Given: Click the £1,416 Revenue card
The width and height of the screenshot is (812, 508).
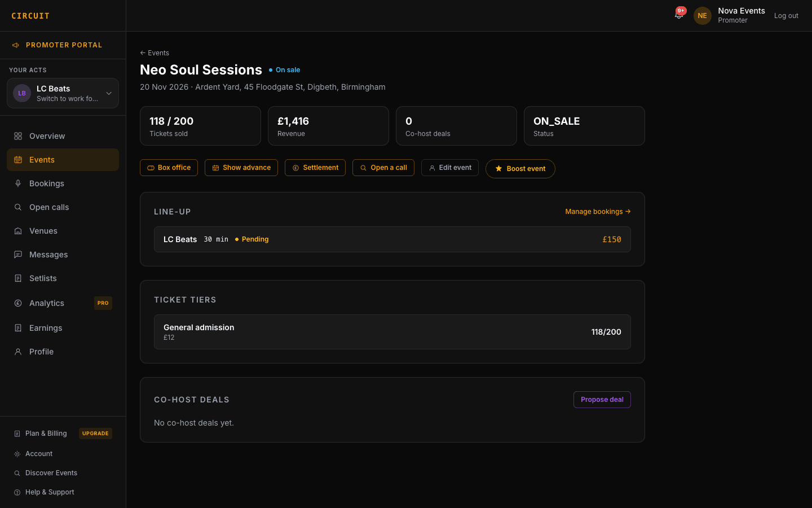Looking at the screenshot, I should 328,126.
